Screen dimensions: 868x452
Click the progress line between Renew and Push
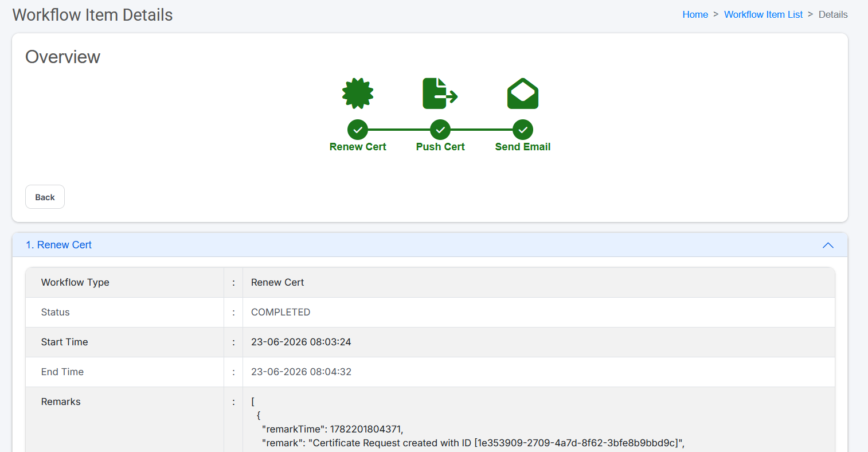click(399, 130)
